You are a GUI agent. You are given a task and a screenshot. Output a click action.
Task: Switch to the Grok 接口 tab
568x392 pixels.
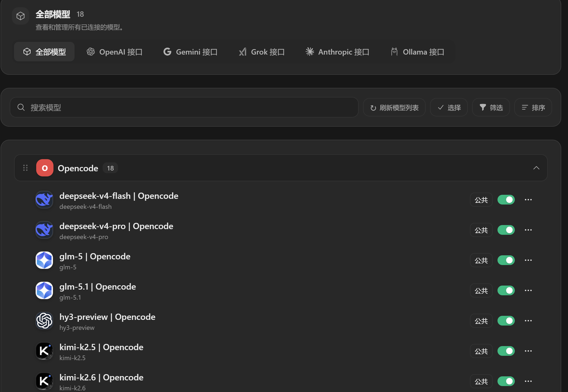pos(262,52)
